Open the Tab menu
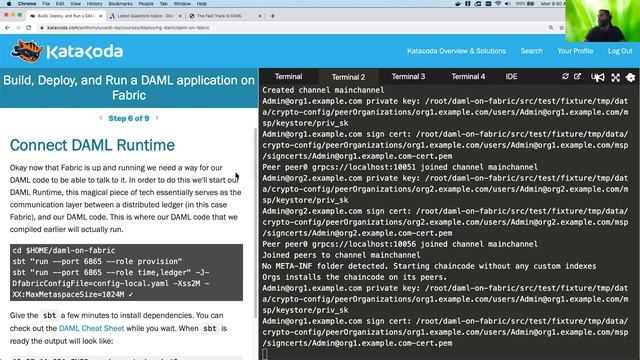640x360 pixels. coord(163,4)
